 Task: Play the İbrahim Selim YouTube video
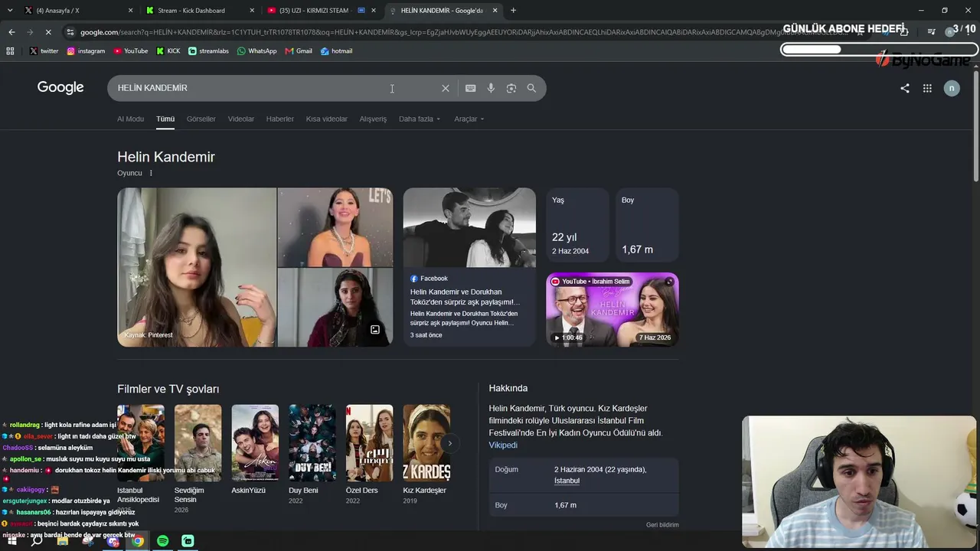(x=612, y=310)
